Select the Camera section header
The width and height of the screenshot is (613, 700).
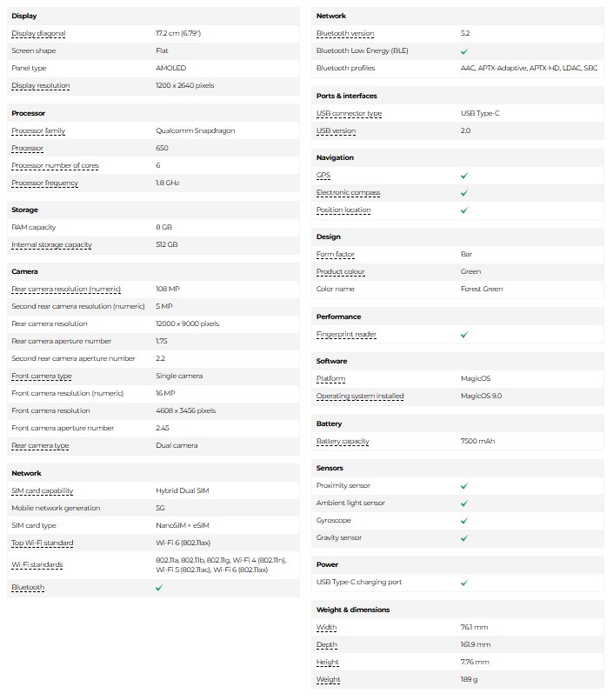(x=25, y=272)
